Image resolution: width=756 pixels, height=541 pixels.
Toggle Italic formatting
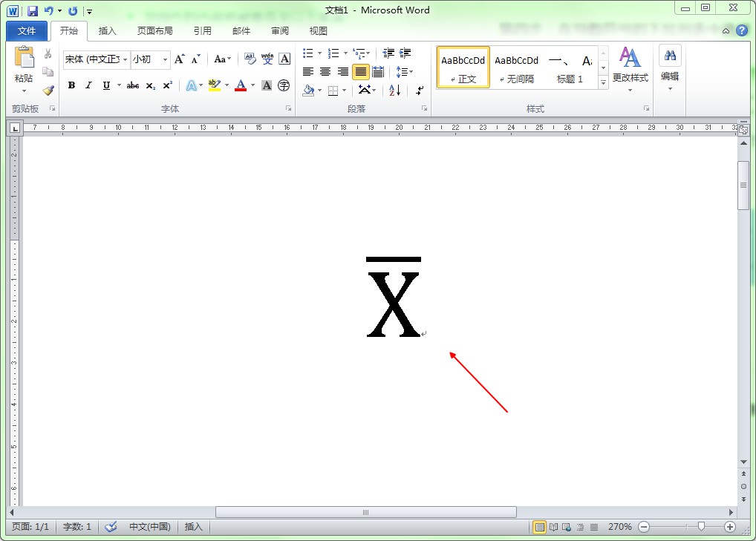pos(88,86)
